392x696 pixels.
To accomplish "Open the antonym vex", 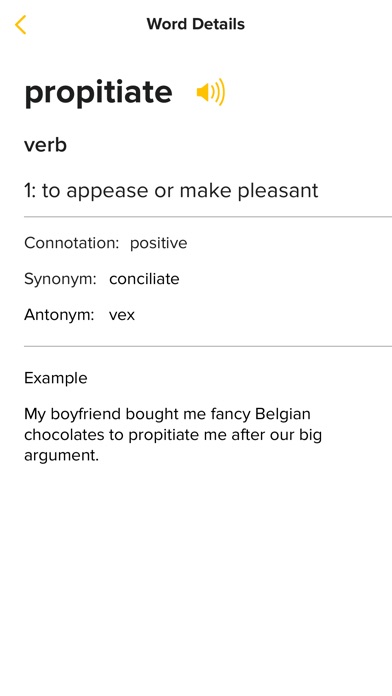I will tap(122, 315).
